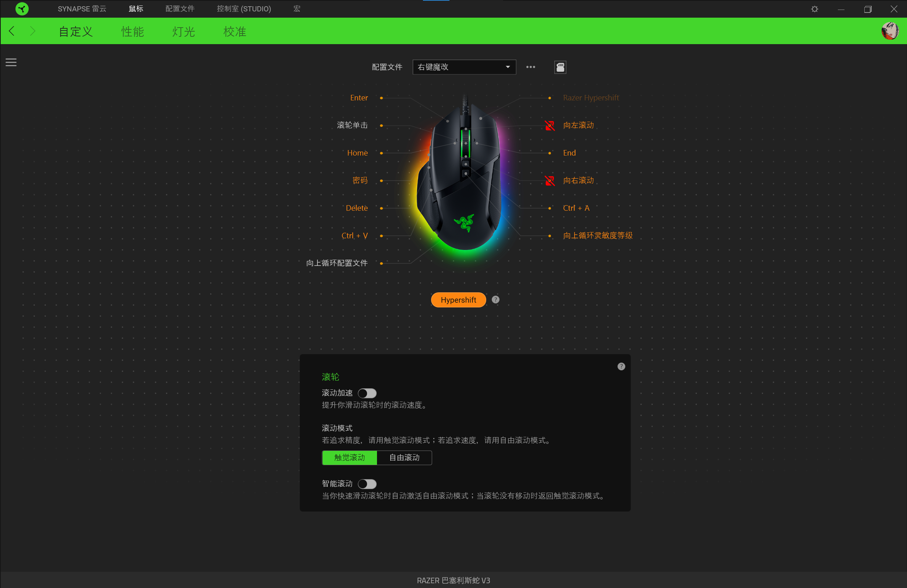
Task: Edit the Ctrl + V assignment
Action: pyautogui.click(x=355, y=235)
